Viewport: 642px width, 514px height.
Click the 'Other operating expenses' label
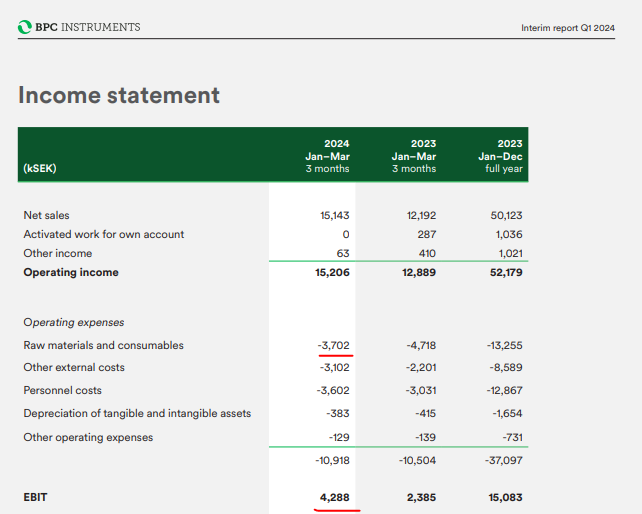(x=88, y=437)
